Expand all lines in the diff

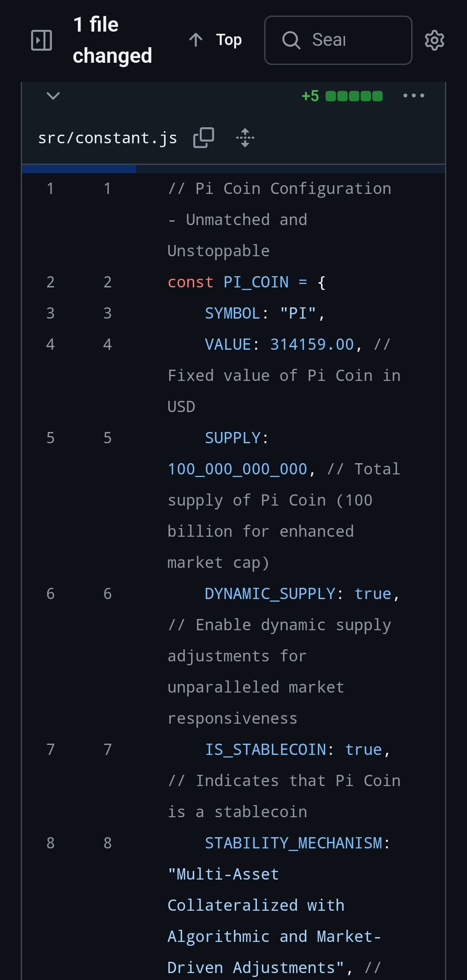(245, 138)
